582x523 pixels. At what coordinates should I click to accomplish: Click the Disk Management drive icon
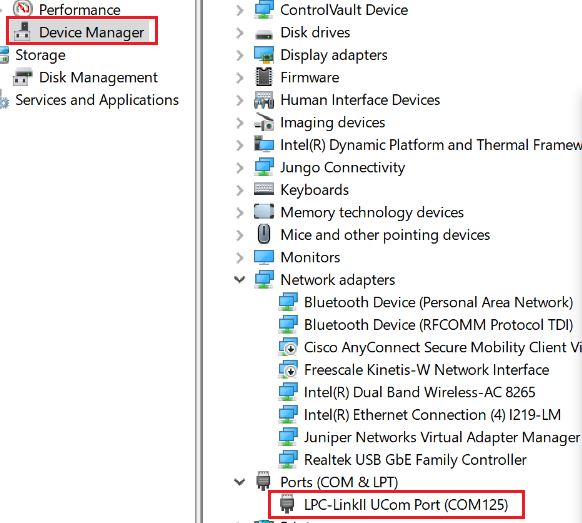click(x=22, y=77)
